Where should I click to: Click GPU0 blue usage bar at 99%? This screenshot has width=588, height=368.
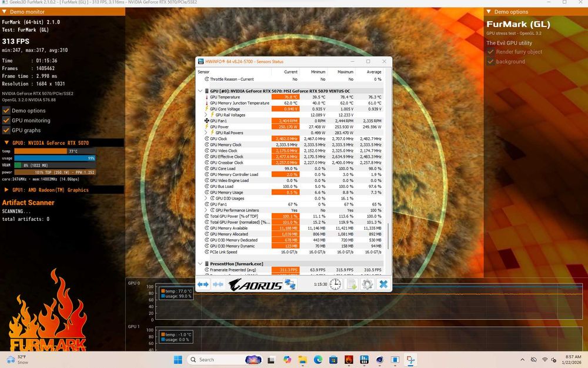pos(55,158)
